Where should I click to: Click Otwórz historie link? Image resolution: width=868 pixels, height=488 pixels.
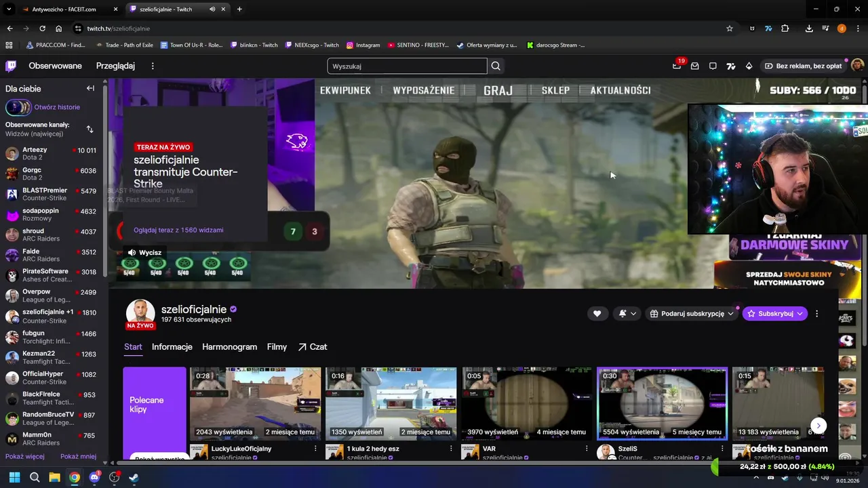tap(57, 107)
